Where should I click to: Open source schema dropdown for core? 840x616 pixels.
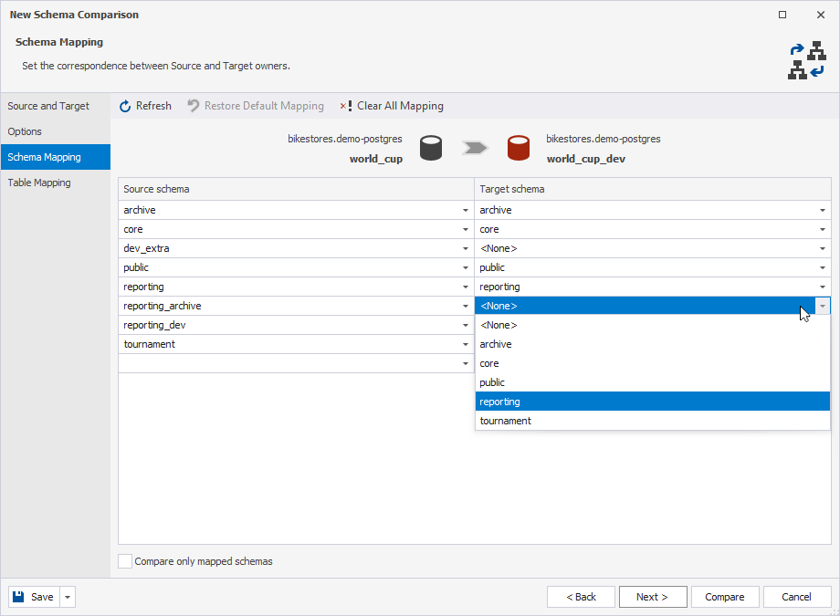[x=466, y=230]
